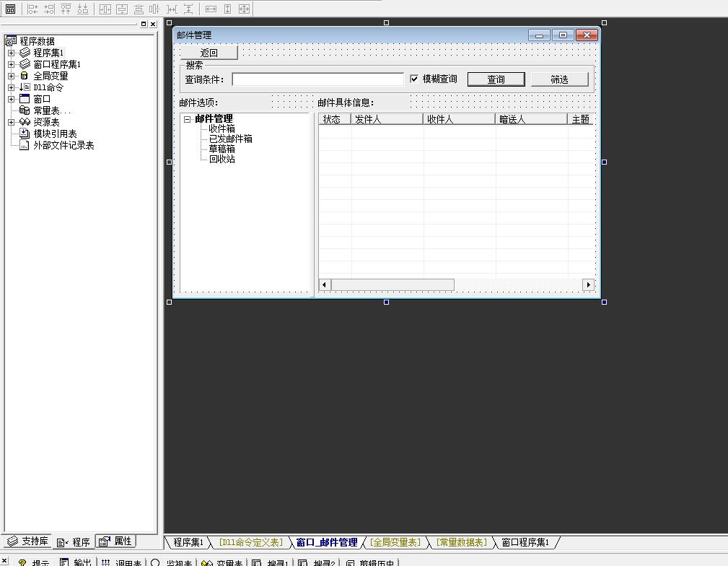This screenshot has height=566, width=728.
Task: Select 回收站 in the mail tree
Action: click(x=222, y=160)
